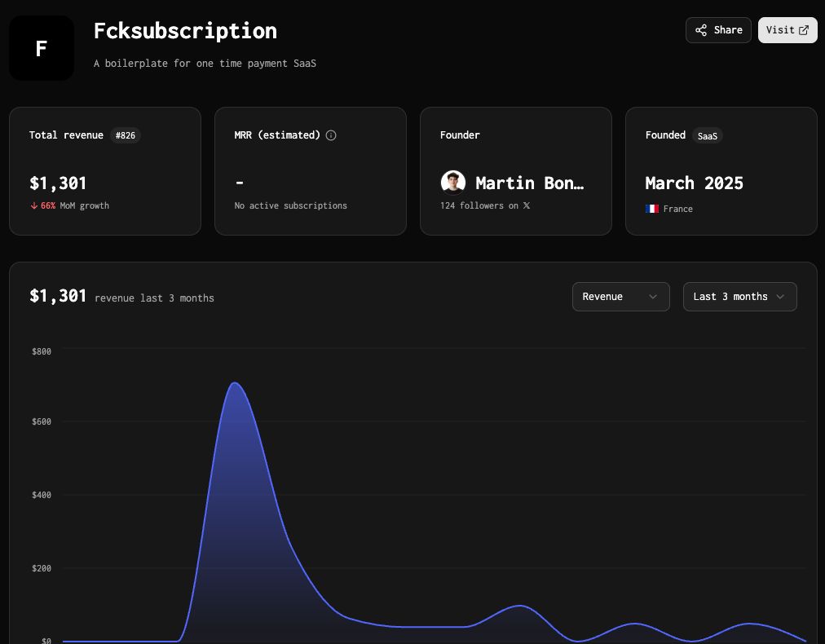Click the red MoM growth down arrow
This screenshot has width=825, height=644.
[34, 205]
